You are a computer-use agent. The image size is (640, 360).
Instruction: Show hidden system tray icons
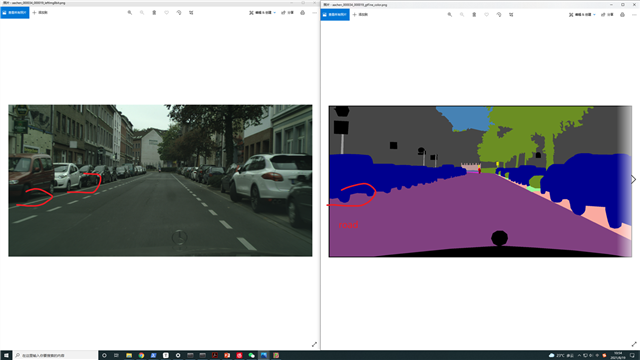(x=579, y=355)
